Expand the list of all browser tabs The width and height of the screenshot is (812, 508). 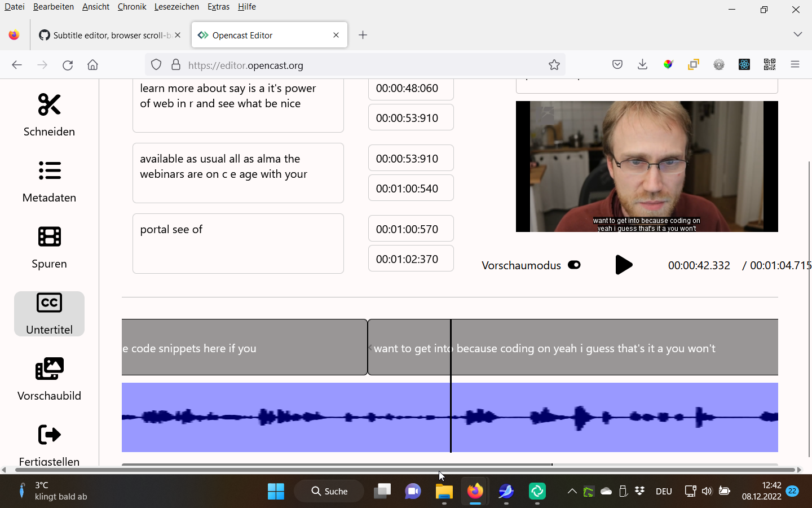pyautogui.click(x=798, y=34)
